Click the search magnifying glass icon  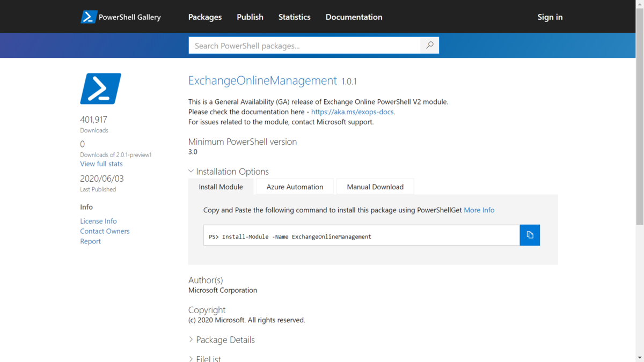[x=429, y=45]
